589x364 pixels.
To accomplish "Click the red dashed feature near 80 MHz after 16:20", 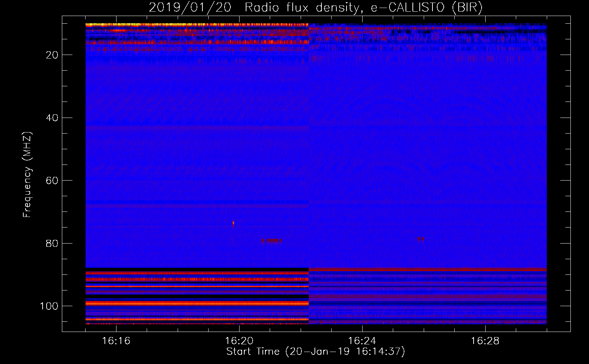I will coord(271,241).
